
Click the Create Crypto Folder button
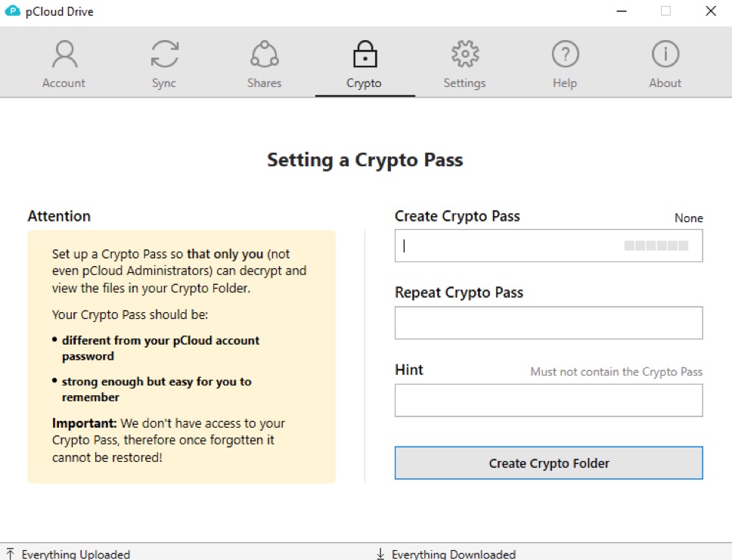[548, 463]
